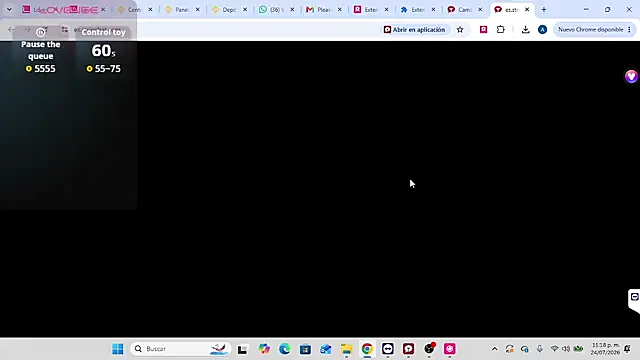This screenshot has height=360, width=640.
Task: Open Wi-Fi network tray icon
Action: point(554,349)
